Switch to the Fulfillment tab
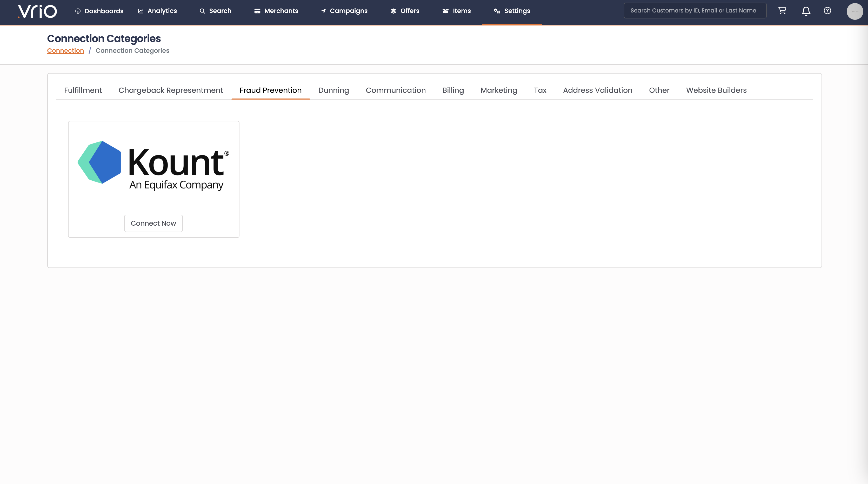 pos(83,90)
